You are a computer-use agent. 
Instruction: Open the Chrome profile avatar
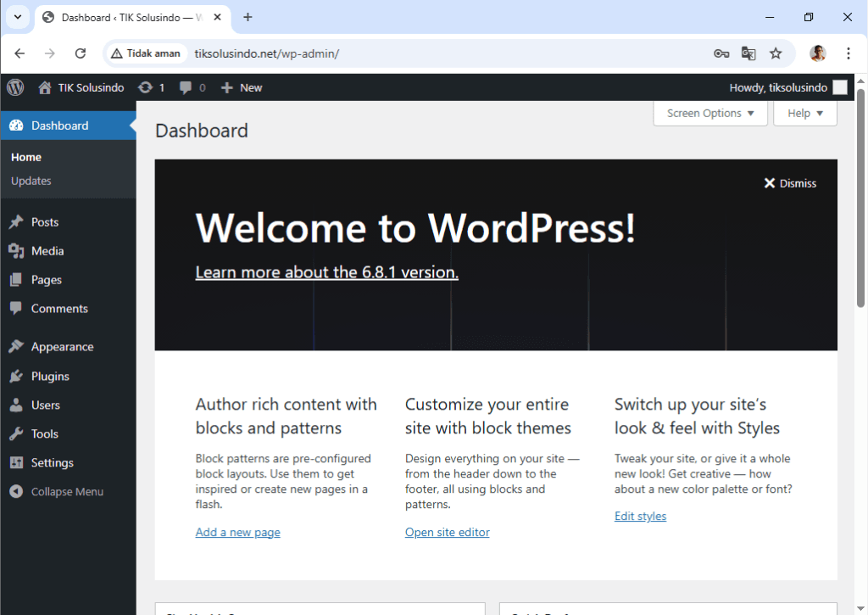tap(817, 53)
